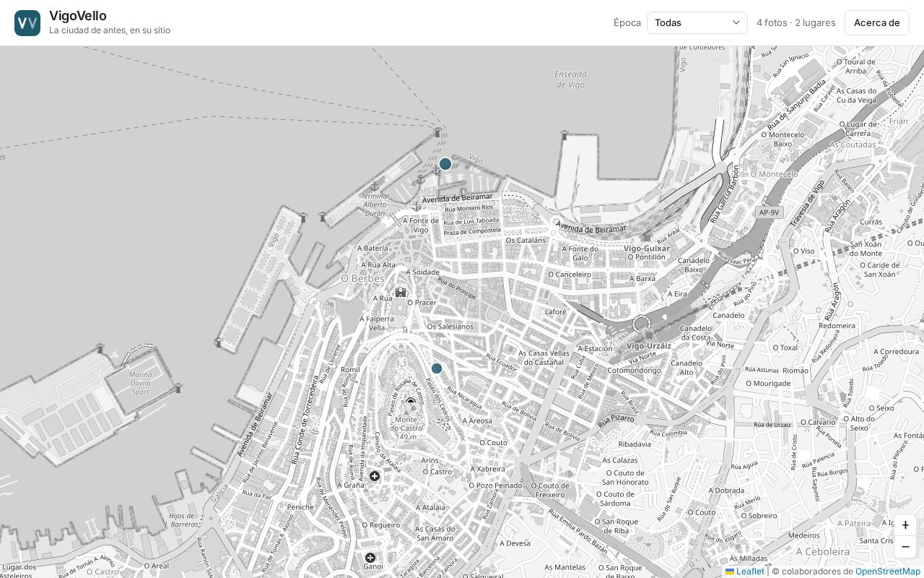Click the hospital cross icon near Ganoi
The width and height of the screenshot is (924, 578).
pyautogui.click(x=370, y=557)
